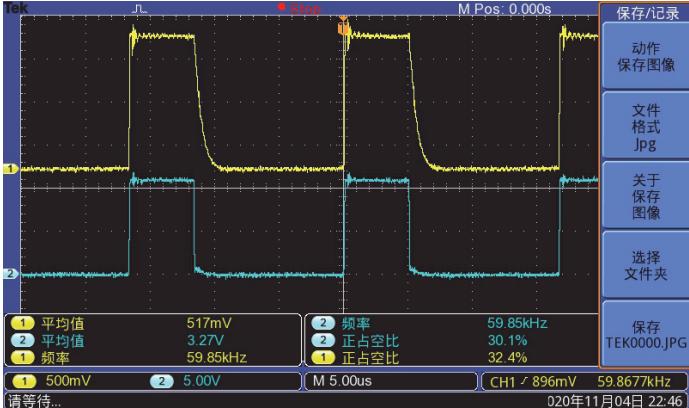
Task: Open the 动作 保存图像 action option
Action: (x=645, y=57)
